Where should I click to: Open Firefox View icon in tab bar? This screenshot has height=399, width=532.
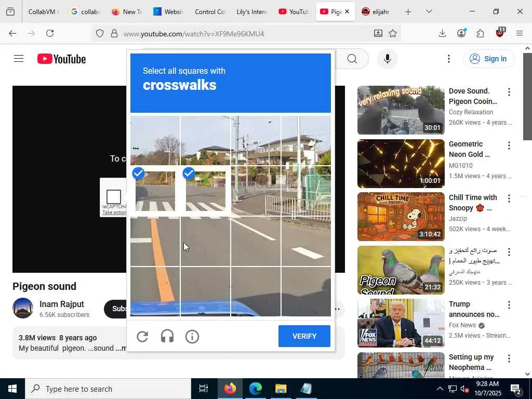point(10,11)
